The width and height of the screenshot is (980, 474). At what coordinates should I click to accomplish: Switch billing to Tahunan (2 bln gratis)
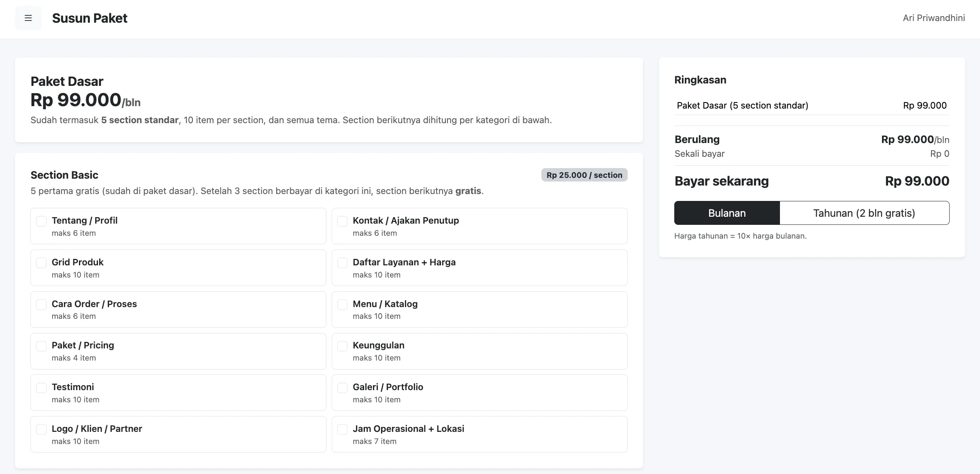tap(864, 213)
